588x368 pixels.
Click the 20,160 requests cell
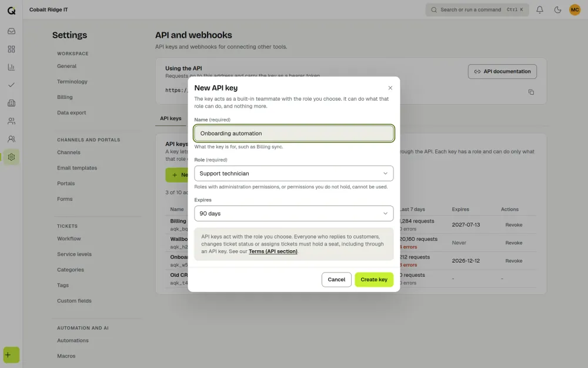(419, 239)
